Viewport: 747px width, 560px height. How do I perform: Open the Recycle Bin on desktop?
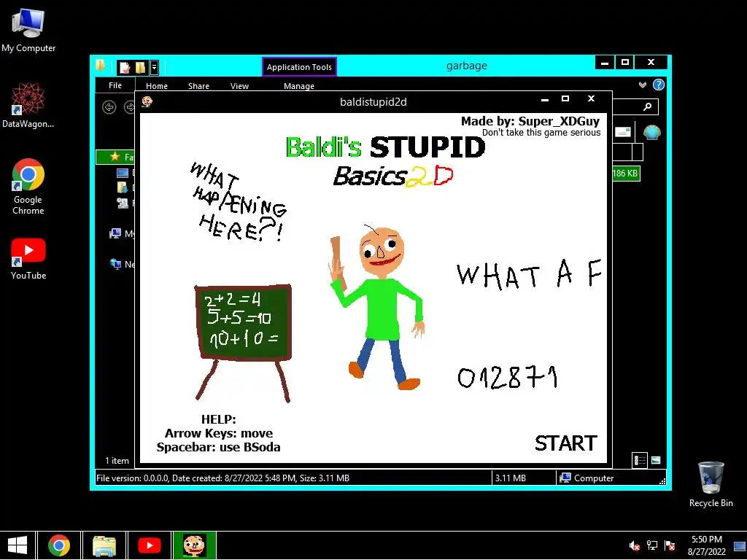coord(711,484)
